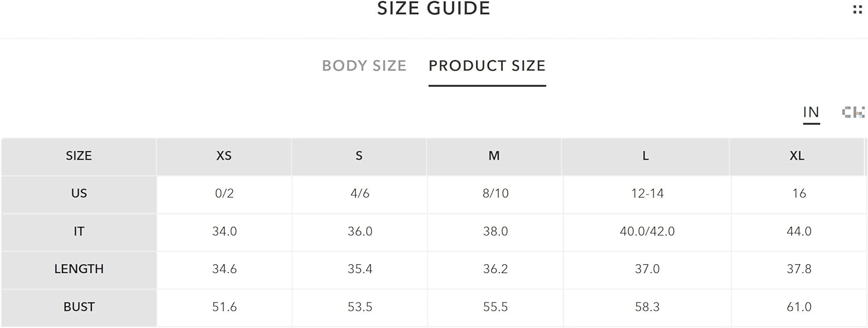The image size is (868, 328).
Task: Click the SIZE row label
Action: [79, 156]
